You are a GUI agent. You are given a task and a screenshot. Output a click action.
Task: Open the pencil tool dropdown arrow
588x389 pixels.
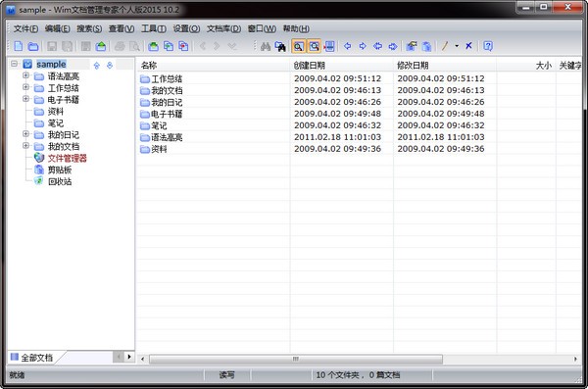tap(457, 46)
